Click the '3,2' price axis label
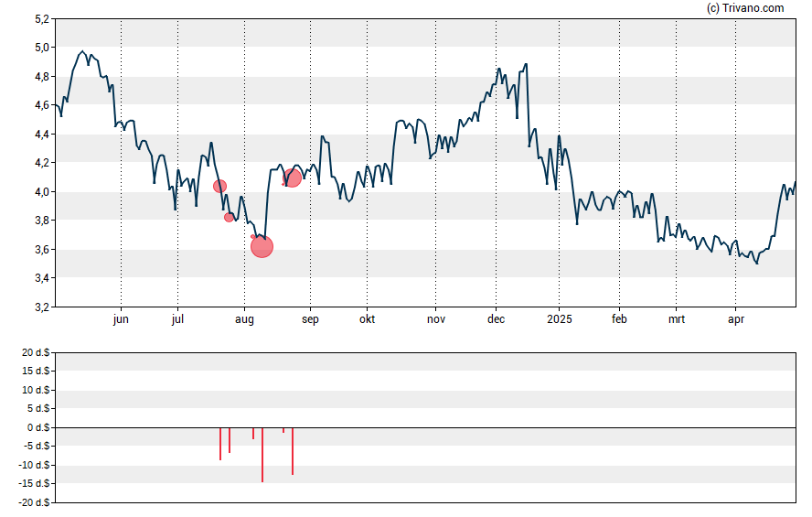 pos(42,307)
